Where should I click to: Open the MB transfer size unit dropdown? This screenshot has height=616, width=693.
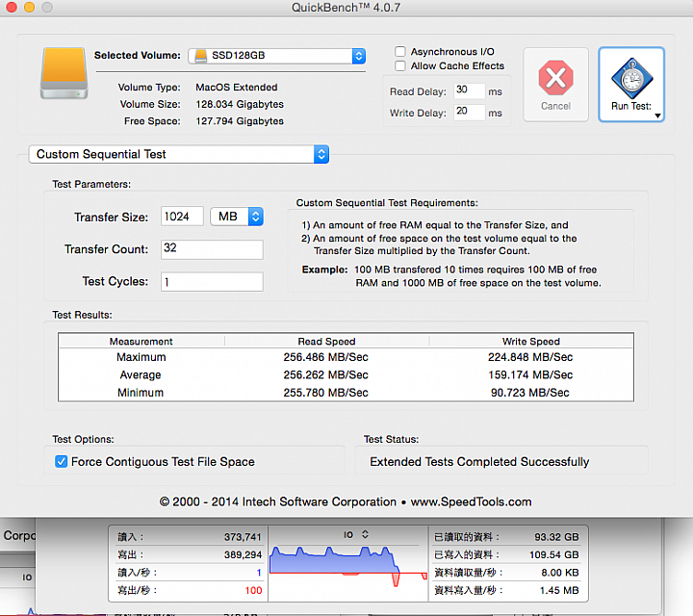[237, 217]
